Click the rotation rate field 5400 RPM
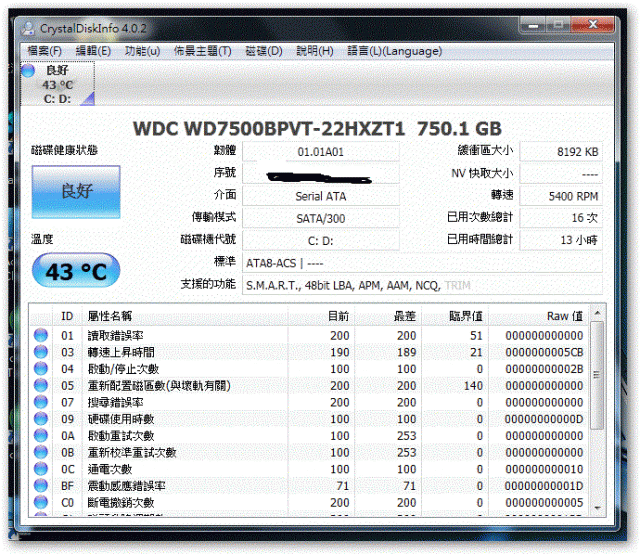The image size is (640, 554). coord(561,196)
